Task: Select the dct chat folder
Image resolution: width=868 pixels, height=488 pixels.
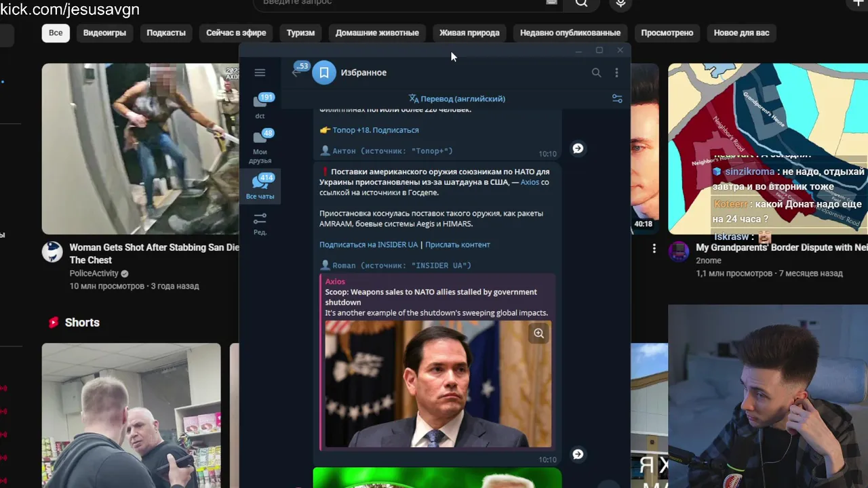Action: 260,106
